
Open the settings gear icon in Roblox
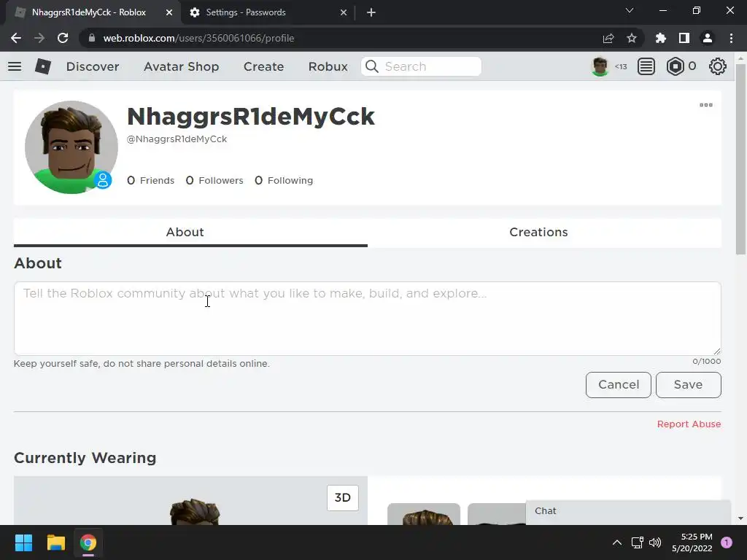(x=718, y=66)
